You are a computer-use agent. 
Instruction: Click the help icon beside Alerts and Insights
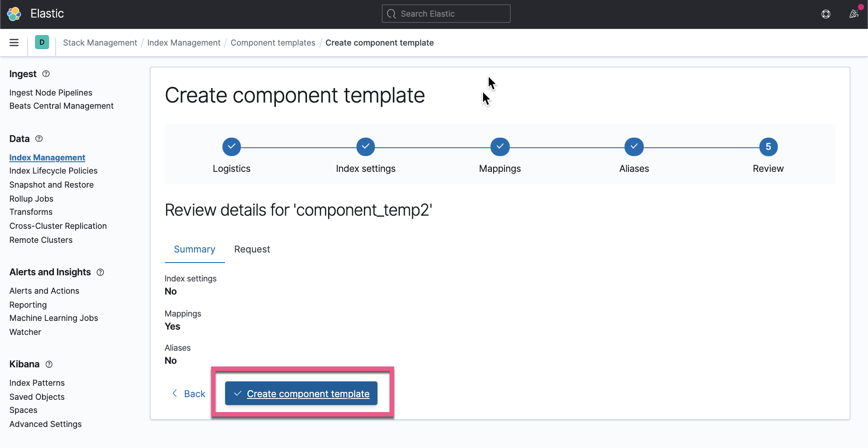(x=100, y=272)
